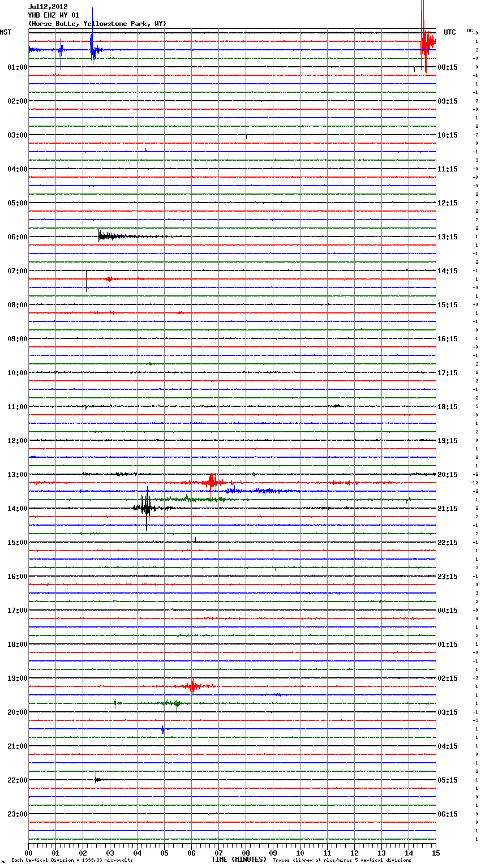Image resolution: width=481 pixels, height=868 pixels.
Task: Click the traces clipped footnote text
Action: (x=342, y=860)
